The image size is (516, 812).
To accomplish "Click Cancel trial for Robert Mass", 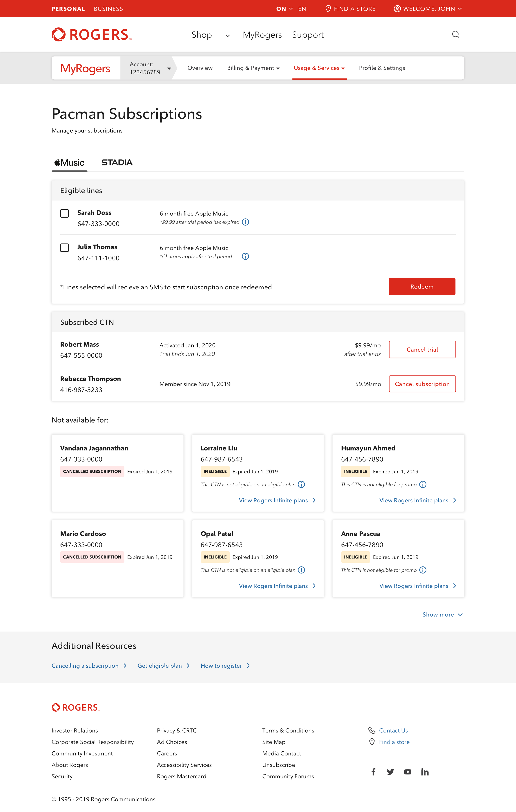I will tap(422, 350).
